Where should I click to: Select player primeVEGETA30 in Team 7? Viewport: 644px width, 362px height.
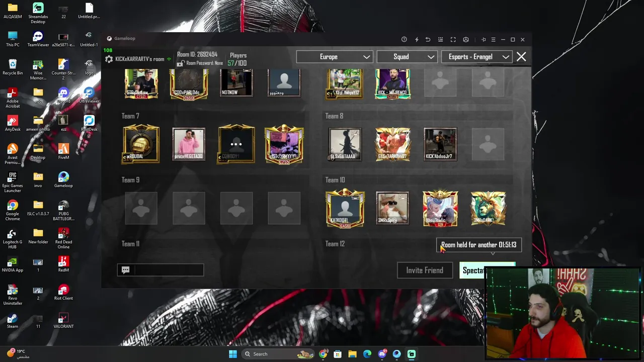189,144
